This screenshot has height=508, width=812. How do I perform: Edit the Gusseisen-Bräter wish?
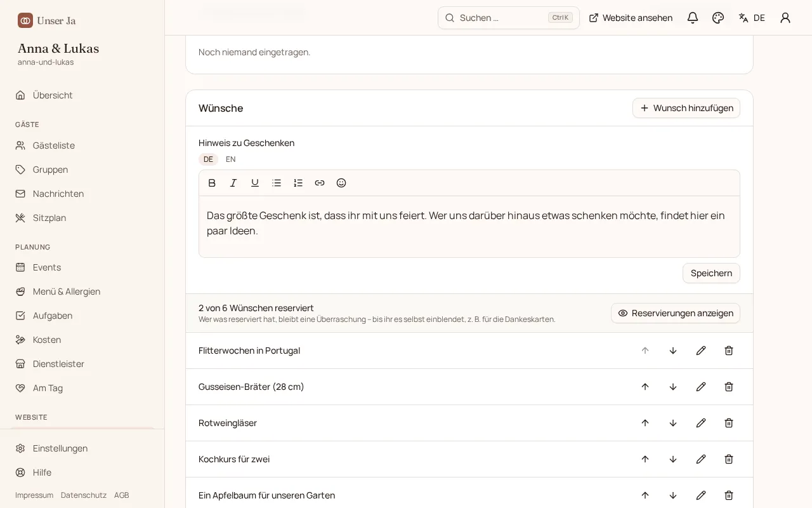pyautogui.click(x=701, y=387)
